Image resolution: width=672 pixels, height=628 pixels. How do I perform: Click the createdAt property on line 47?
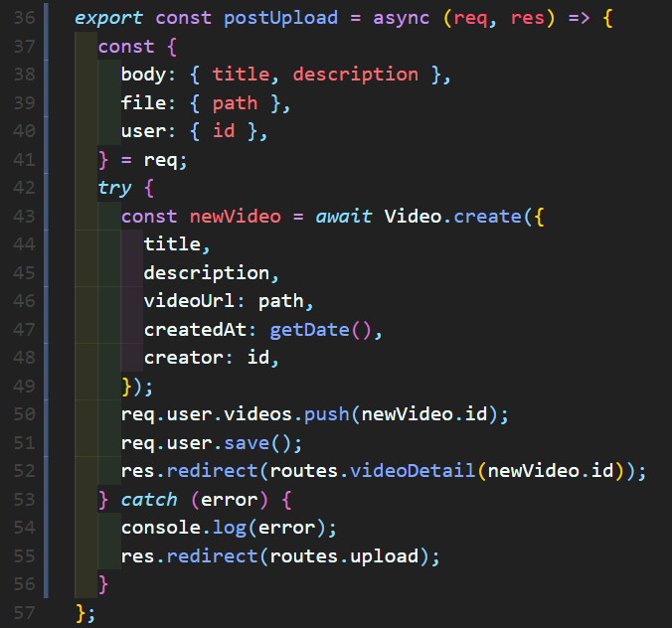pos(195,330)
